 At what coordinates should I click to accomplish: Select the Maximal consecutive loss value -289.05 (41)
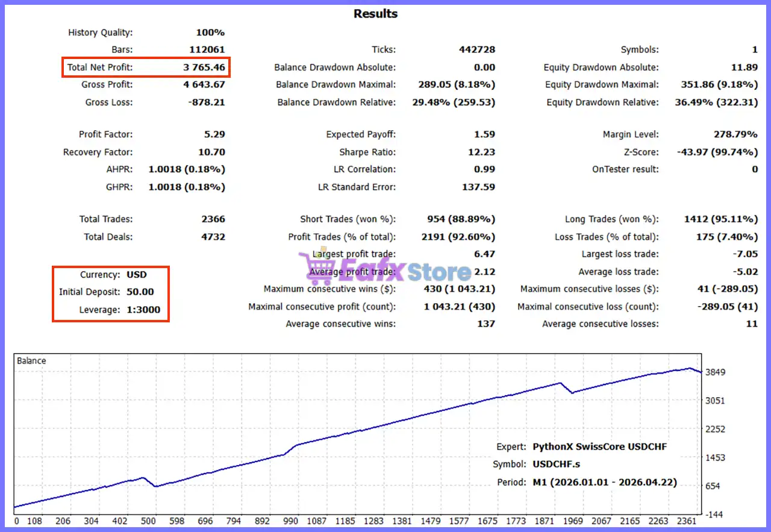point(727,307)
